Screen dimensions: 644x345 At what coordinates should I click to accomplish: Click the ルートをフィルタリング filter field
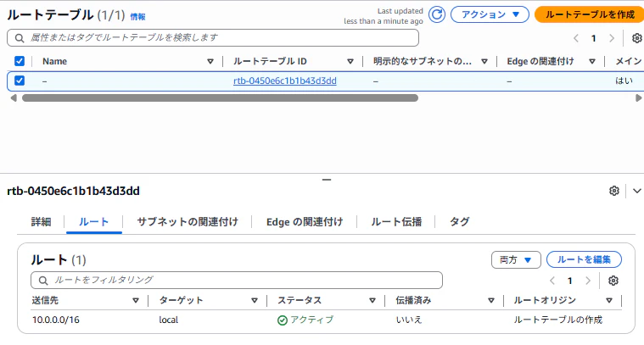237,281
